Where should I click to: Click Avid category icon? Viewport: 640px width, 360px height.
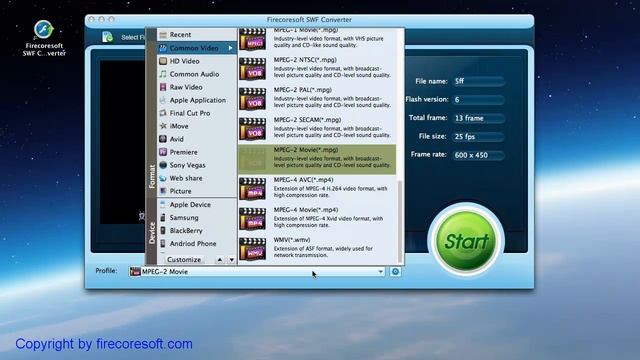tap(163, 139)
